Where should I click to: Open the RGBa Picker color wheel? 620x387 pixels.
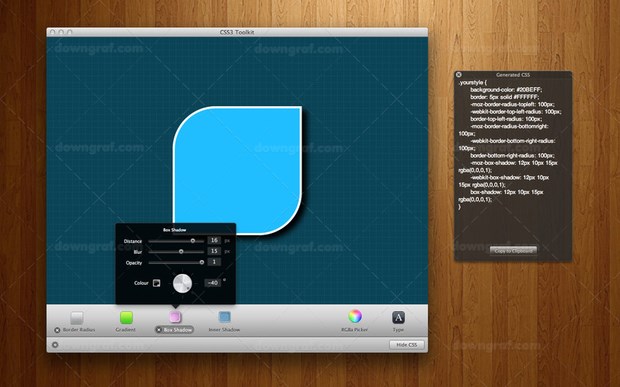355,316
